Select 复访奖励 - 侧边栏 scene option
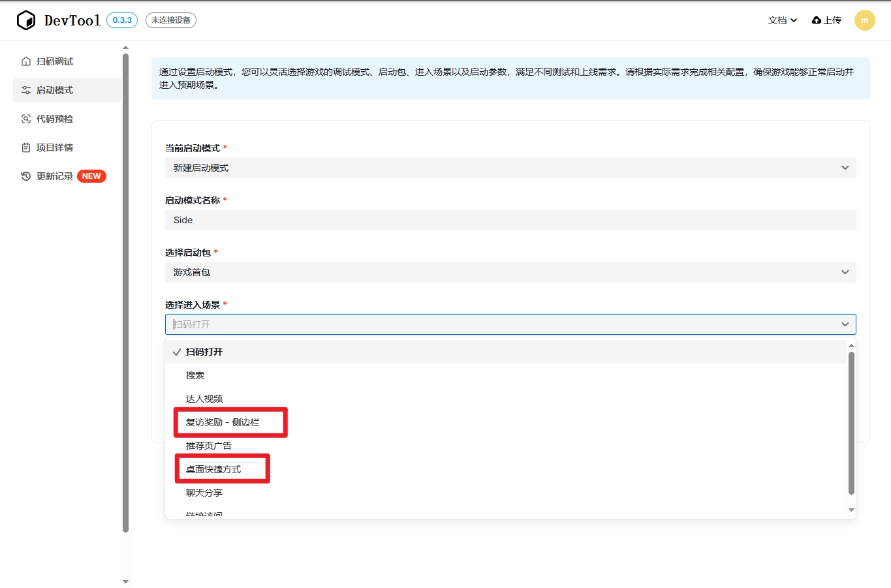891x588 pixels. click(x=506, y=422)
